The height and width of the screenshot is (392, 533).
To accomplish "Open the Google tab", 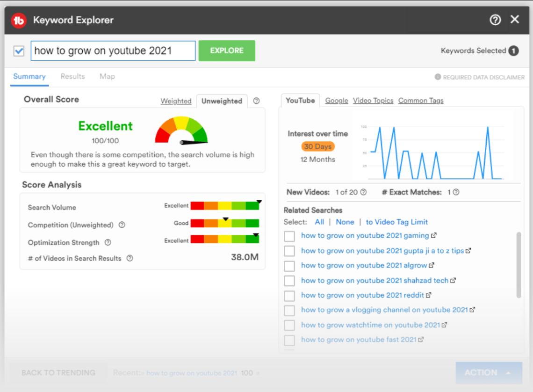I will 336,100.
